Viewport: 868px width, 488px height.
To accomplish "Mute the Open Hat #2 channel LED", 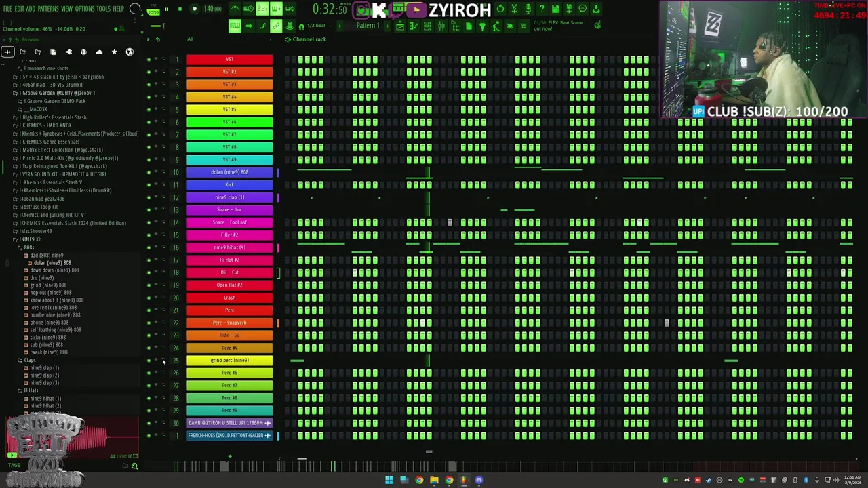I will pos(149,285).
